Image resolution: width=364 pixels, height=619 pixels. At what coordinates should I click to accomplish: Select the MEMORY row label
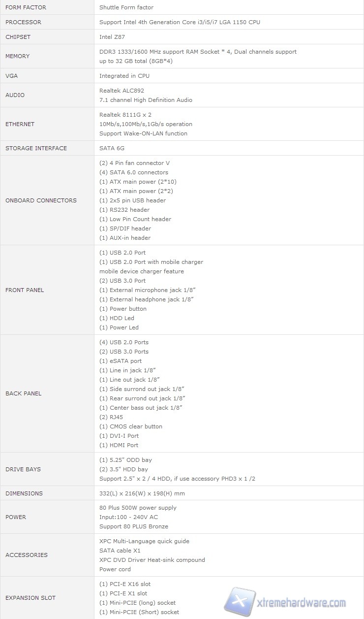click(x=18, y=56)
